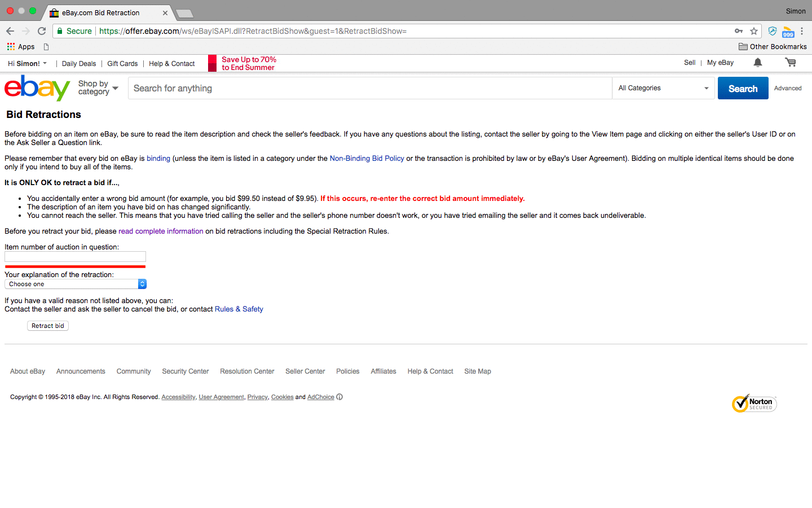Open Resolution Center footer link

[x=247, y=371]
